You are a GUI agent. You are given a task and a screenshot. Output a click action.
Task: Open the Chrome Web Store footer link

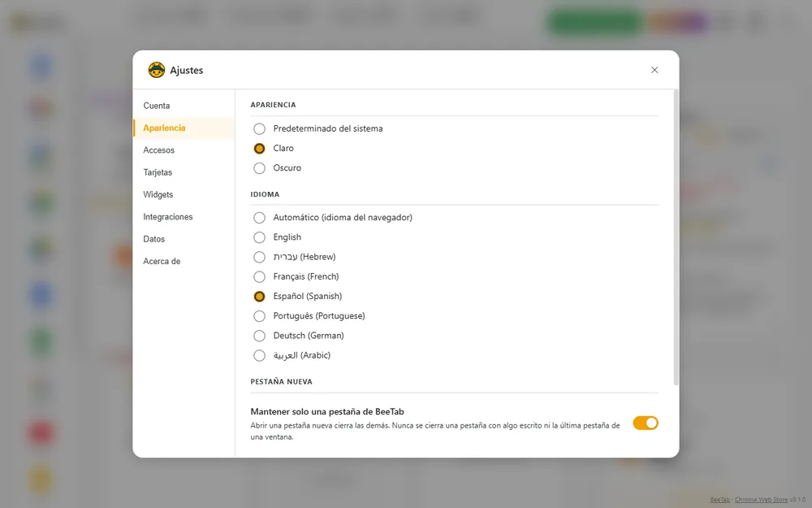pos(762,500)
